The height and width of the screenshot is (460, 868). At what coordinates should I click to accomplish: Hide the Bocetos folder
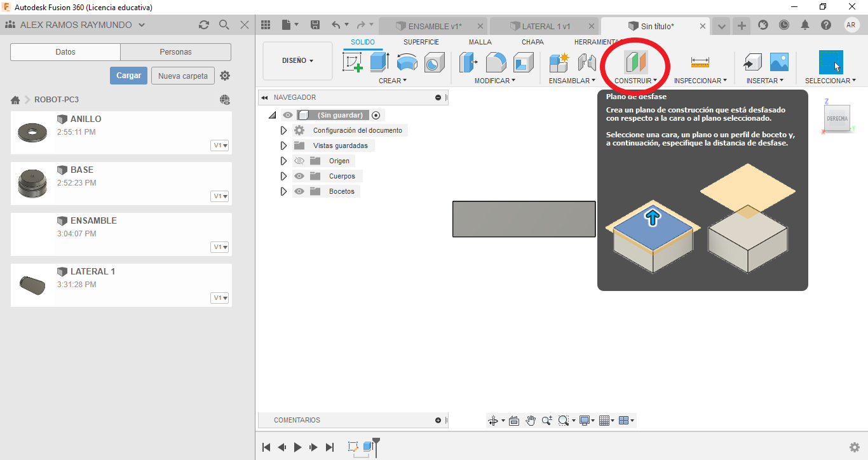point(299,191)
